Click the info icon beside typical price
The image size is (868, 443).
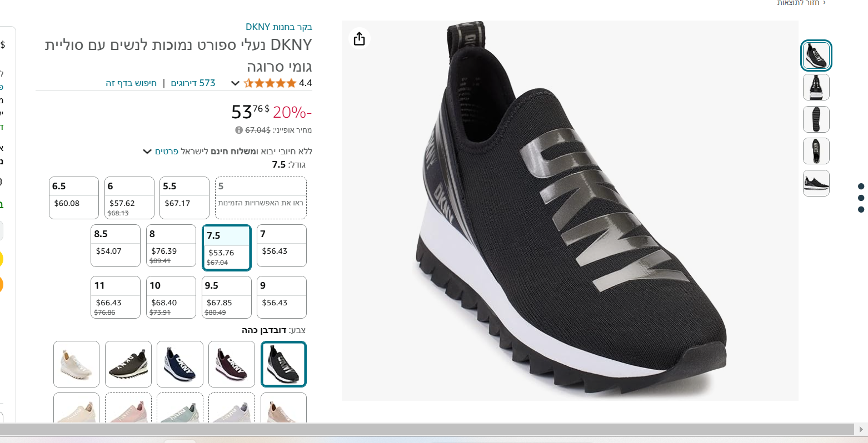point(239,130)
